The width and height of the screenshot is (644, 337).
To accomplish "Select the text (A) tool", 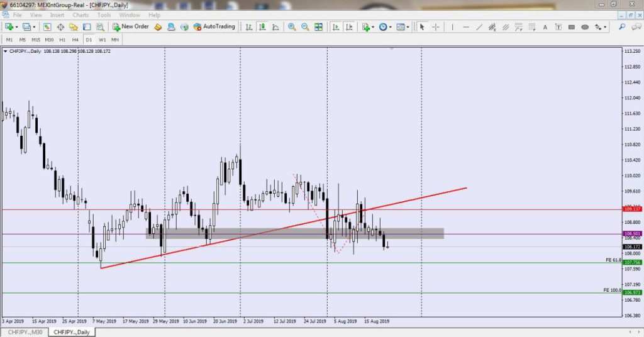I will pyautogui.click(x=545, y=27).
